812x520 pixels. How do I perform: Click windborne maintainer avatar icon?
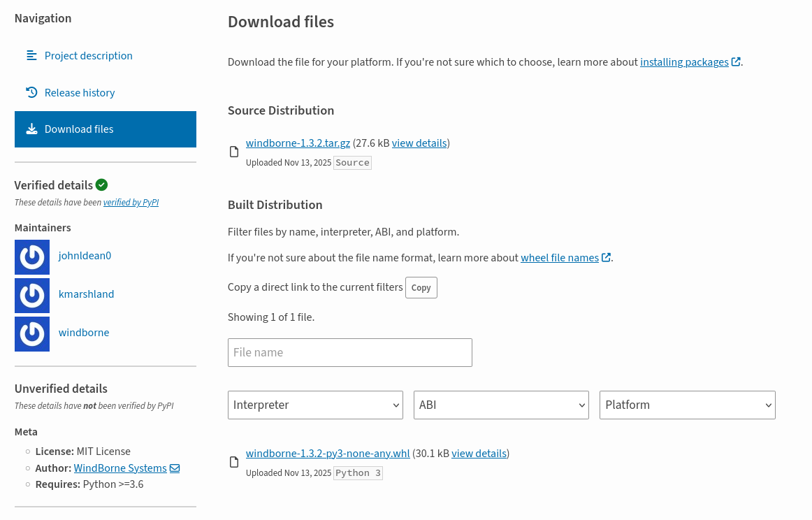32,334
